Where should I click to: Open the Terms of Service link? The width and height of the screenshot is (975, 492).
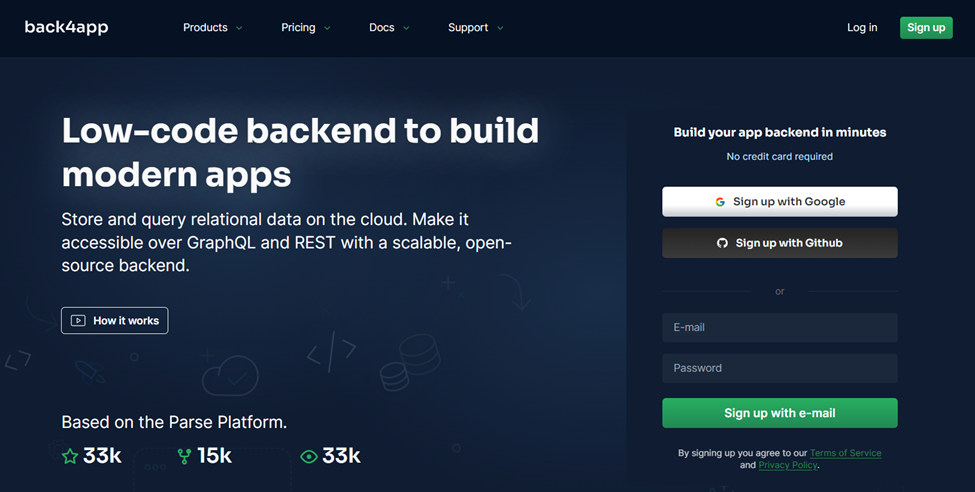tap(846, 453)
